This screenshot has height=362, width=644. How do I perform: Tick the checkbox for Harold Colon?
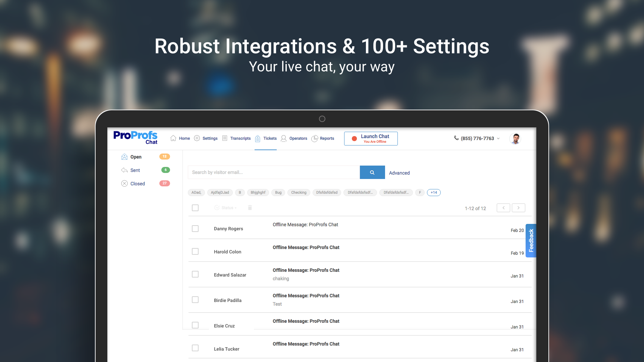(x=195, y=251)
